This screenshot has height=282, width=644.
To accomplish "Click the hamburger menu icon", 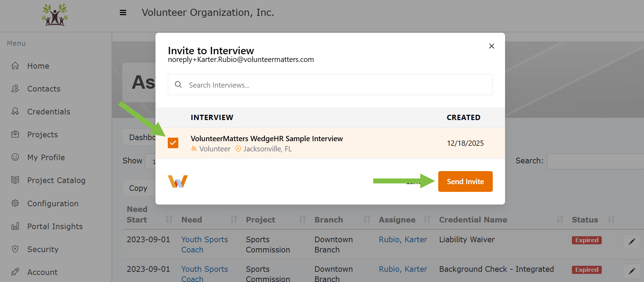I will click(123, 13).
